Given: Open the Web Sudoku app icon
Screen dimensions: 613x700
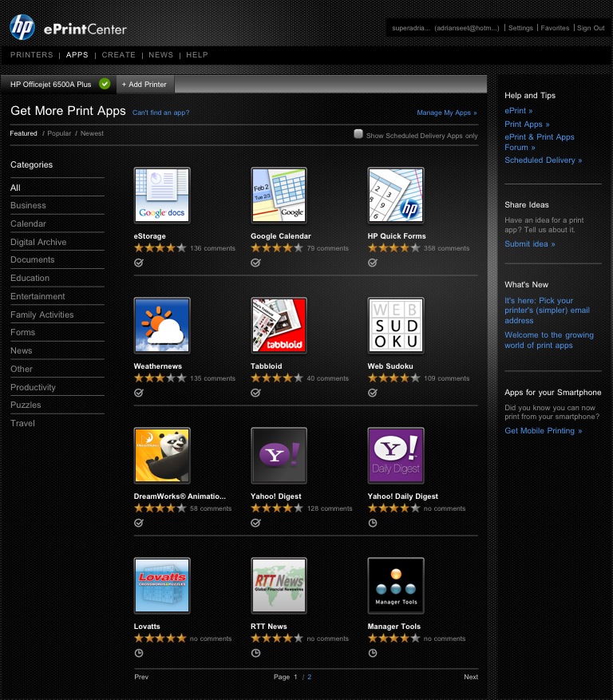Looking at the screenshot, I should click(396, 325).
